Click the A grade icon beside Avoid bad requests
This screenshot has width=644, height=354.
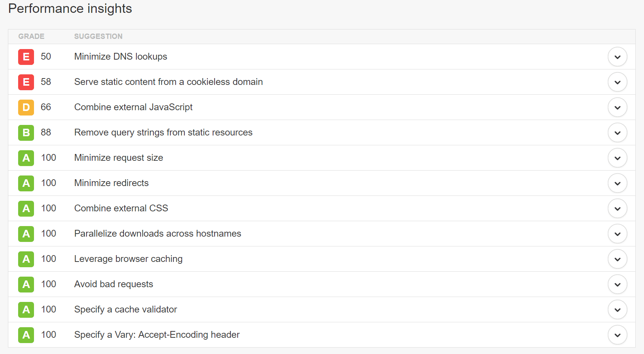click(x=26, y=284)
